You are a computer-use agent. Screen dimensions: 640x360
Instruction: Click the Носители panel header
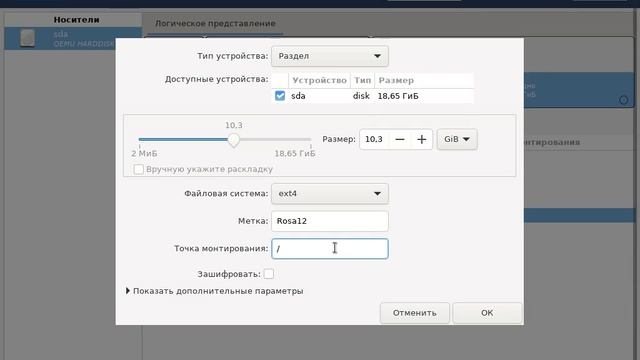pos(76,20)
